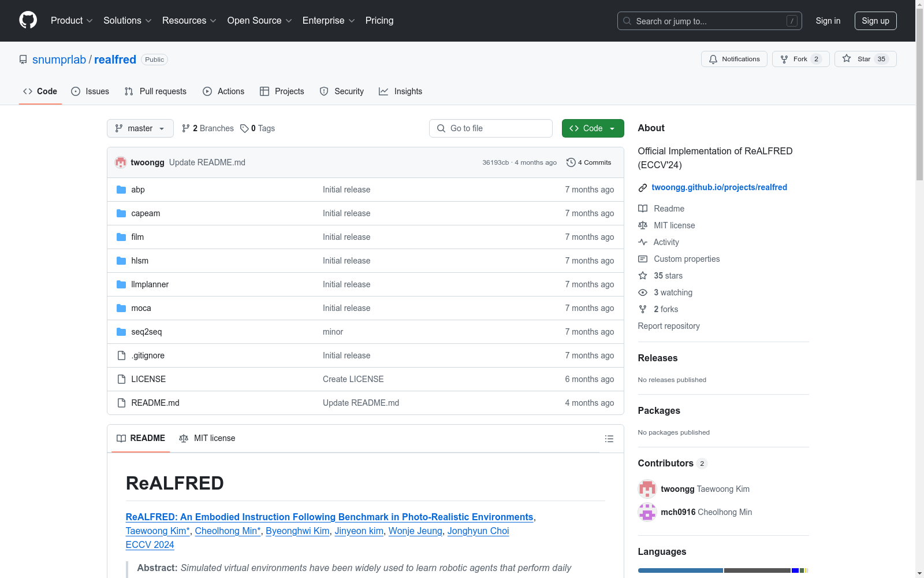
Task: Open the GitHub homepage logo
Action: tap(28, 20)
